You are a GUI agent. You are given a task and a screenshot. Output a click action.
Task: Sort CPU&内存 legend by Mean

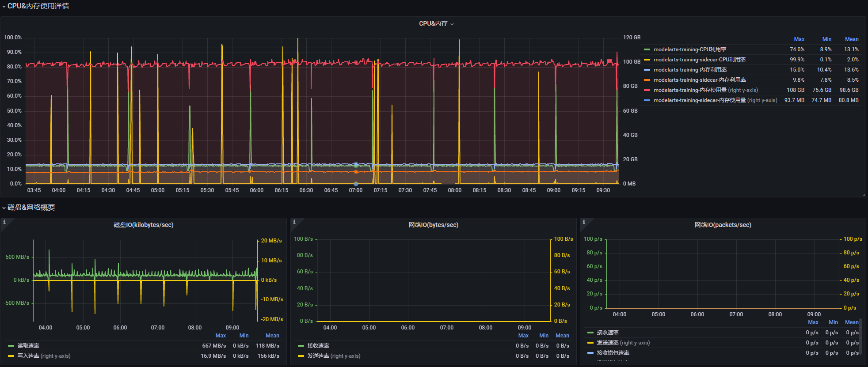click(x=852, y=39)
